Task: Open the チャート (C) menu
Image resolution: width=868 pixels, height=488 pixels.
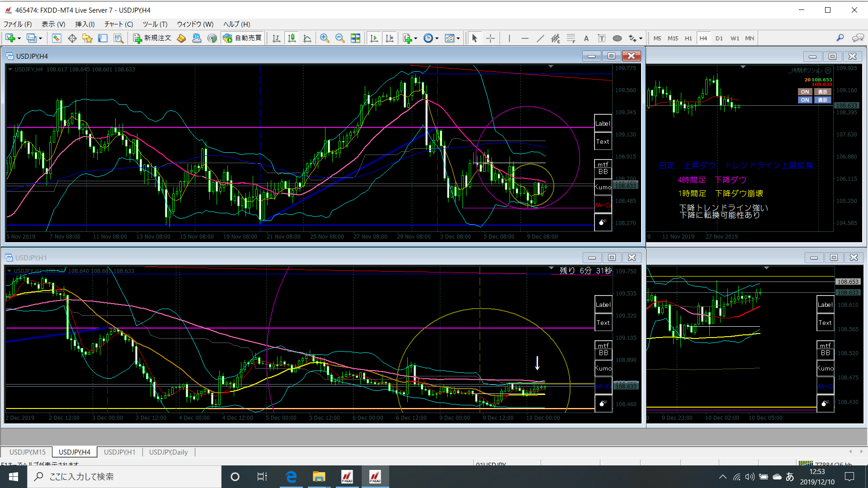Action: tap(118, 24)
